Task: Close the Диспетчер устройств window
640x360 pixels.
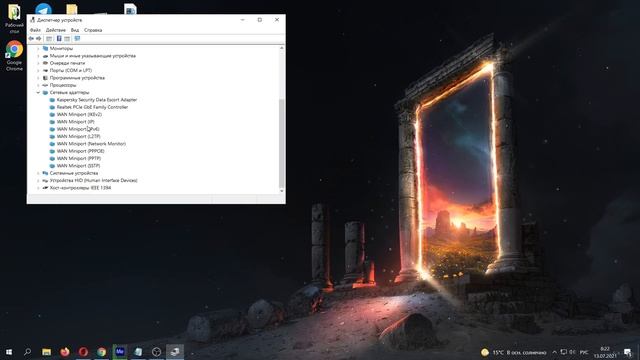Action: click(x=277, y=20)
